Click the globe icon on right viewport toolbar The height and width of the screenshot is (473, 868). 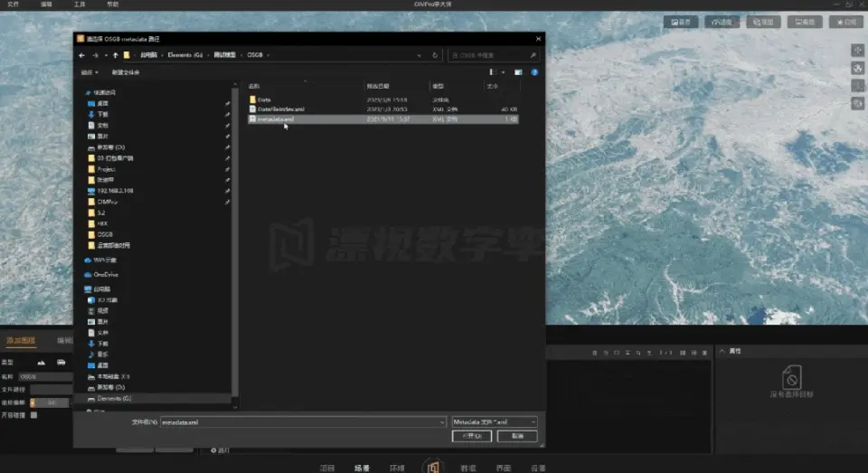(857, 68)
